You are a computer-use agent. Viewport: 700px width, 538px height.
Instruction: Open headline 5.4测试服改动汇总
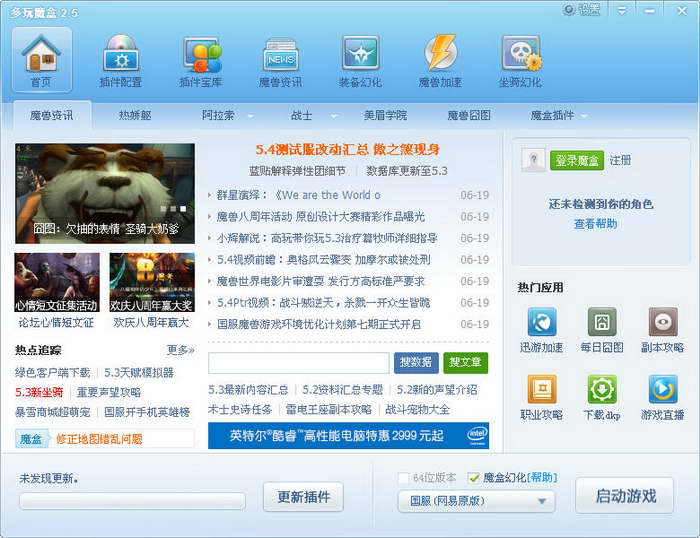click(348, 149)
